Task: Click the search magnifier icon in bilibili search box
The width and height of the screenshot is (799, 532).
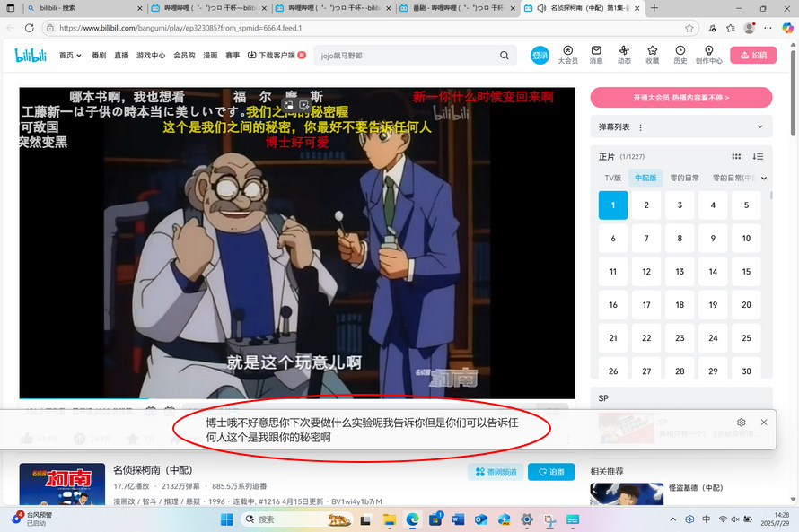Action: tap(504, 56)
